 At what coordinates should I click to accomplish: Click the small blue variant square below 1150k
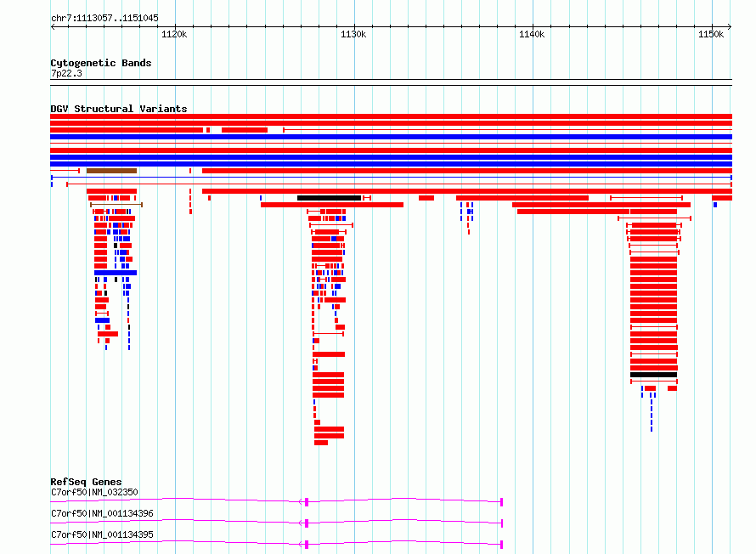715,205
